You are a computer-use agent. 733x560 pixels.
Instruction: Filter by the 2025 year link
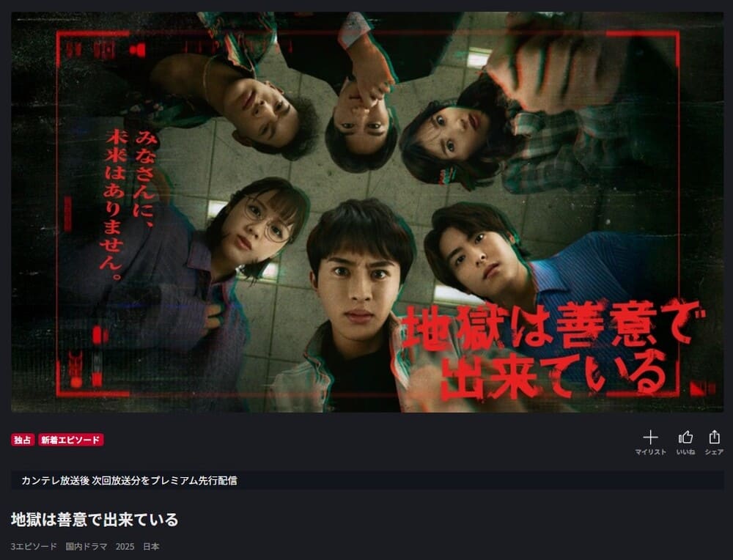pos(125,547)
